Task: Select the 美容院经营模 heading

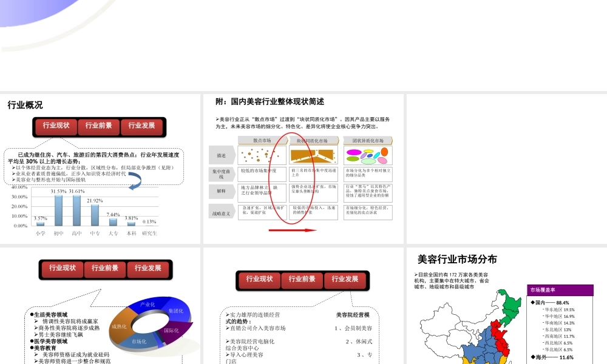Action: [x=353, y=315]
